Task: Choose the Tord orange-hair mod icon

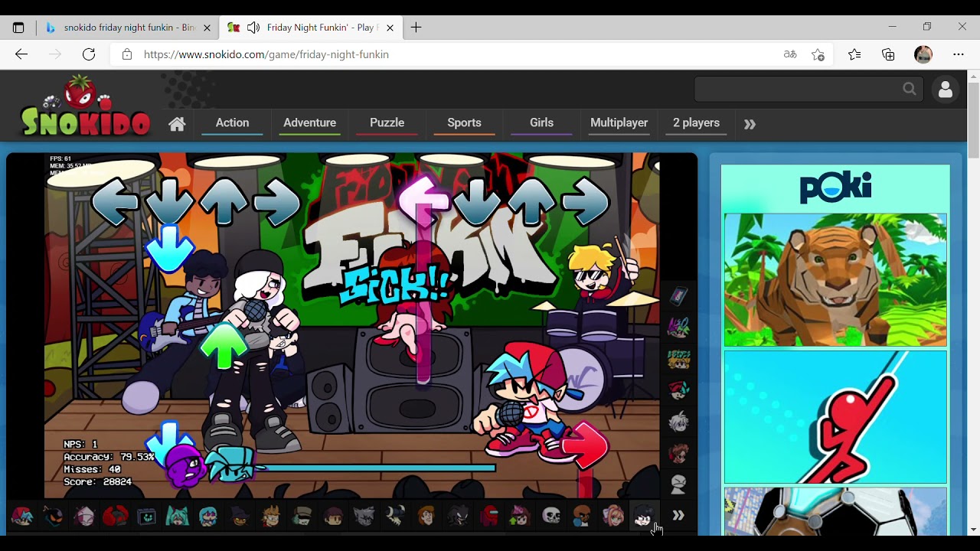Action: click(x=270, y=517)
